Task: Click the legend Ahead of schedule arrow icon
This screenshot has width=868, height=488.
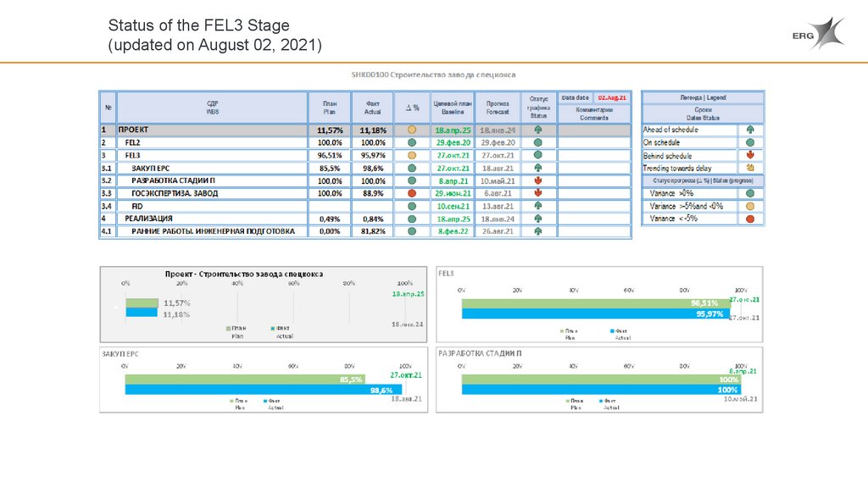Action: [x=750, y=130]
